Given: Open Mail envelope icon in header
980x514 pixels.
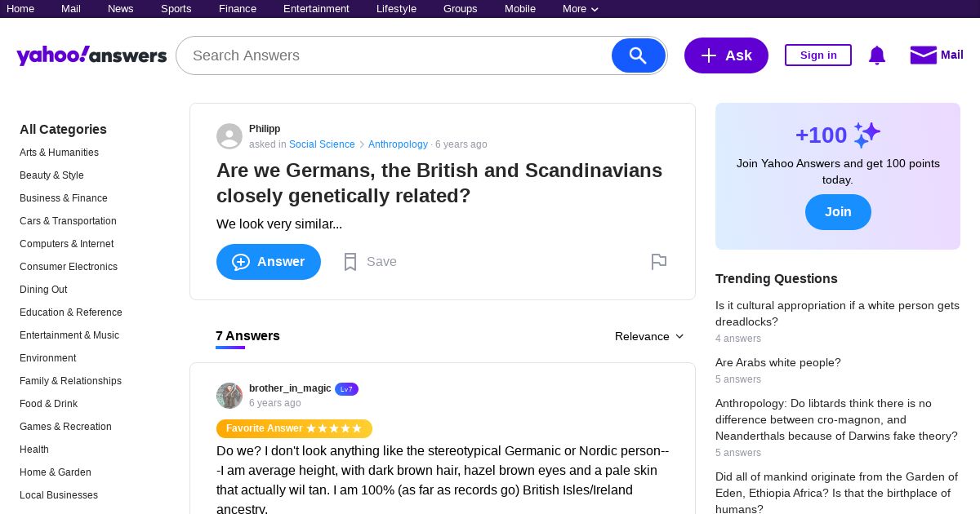Looking at the screenshot, I should tap(923, 55).
